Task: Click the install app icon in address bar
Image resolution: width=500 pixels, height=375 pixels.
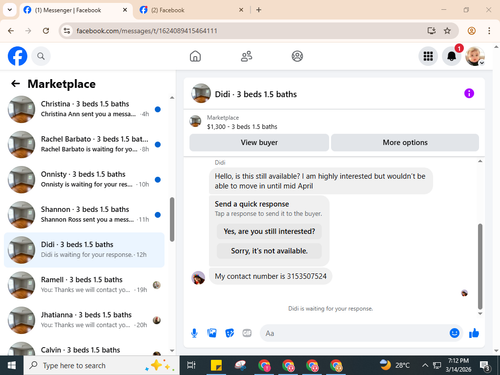Action: pos(431,31)
